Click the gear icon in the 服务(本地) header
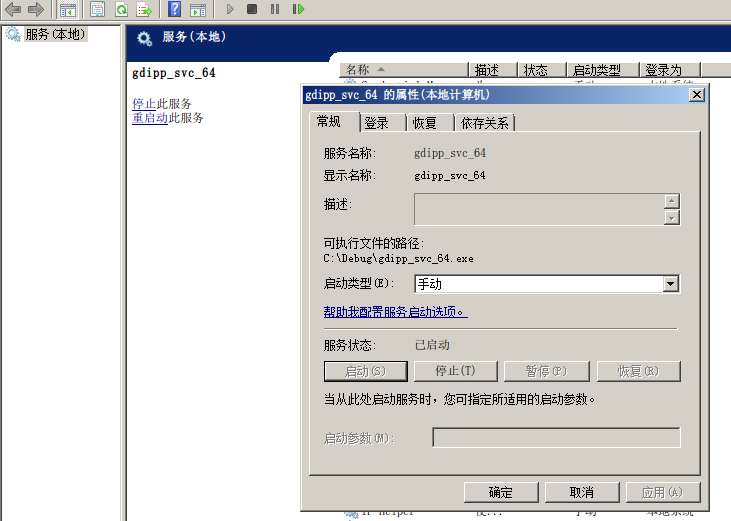Image resolution: width=731 pixels, height=521 pixels. pyautogui.click(x=145, y=38)
